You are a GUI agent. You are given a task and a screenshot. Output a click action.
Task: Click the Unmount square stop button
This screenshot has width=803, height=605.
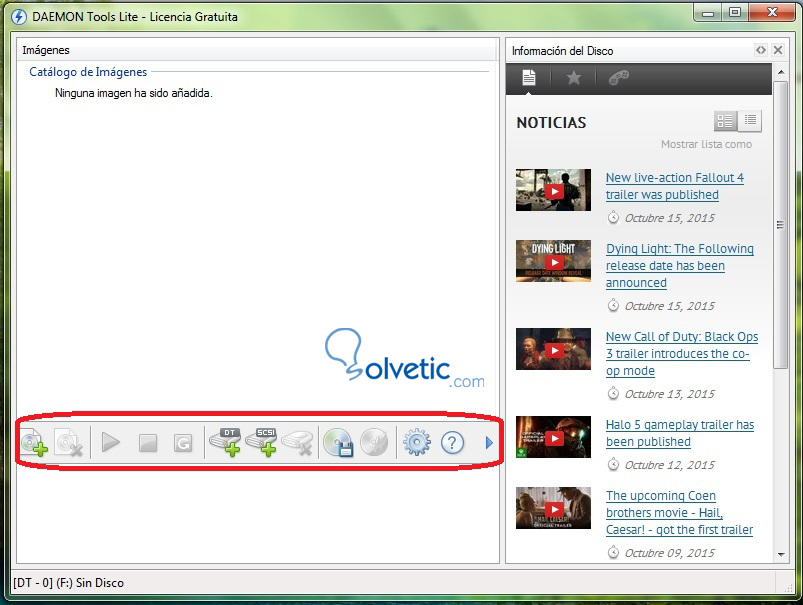point(148,443)
